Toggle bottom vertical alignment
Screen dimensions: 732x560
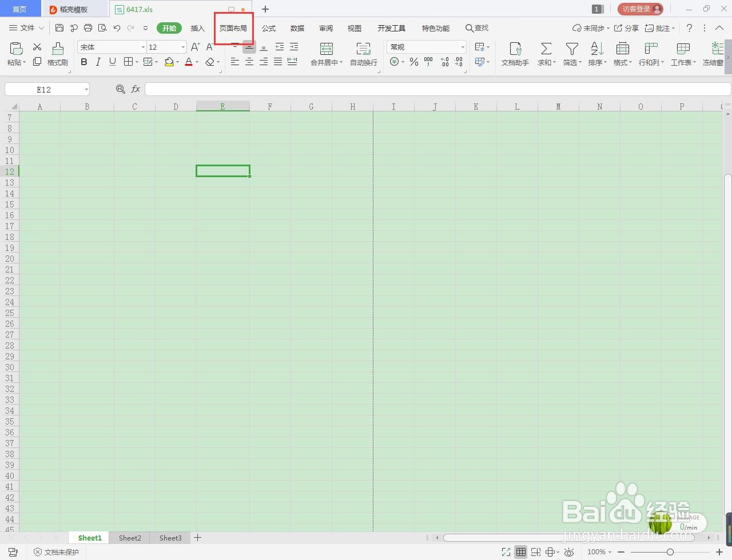264,47
